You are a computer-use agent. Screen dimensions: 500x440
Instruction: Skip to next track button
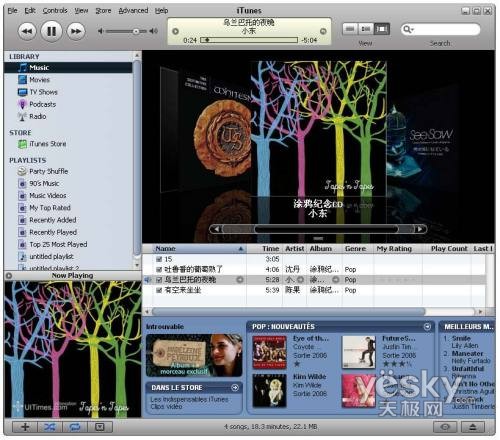click(x=76, y=31)
